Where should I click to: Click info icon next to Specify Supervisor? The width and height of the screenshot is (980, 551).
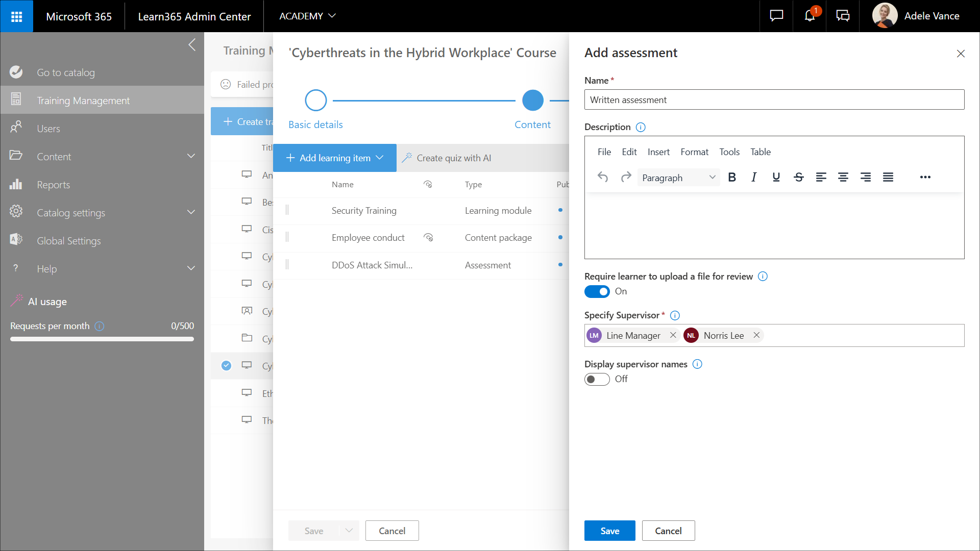click(675, 315)
